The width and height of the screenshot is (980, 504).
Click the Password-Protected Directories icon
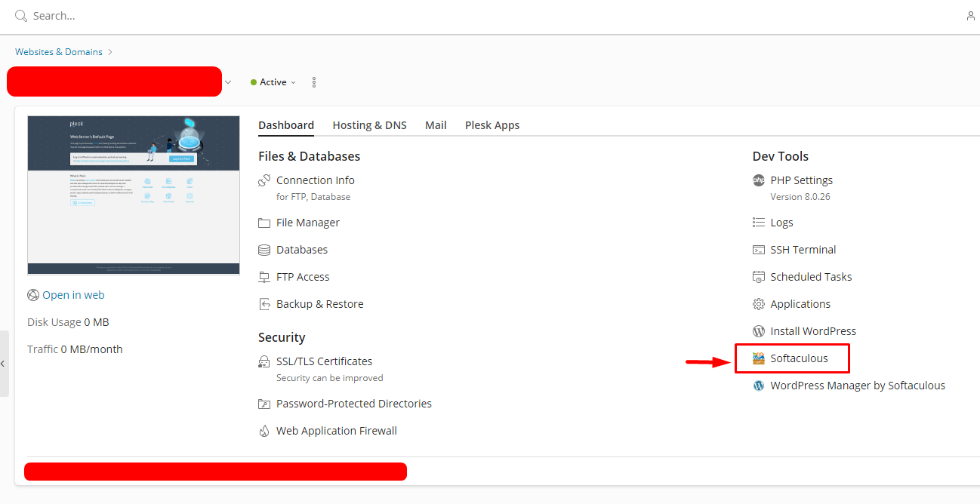(x=264, y=404)
